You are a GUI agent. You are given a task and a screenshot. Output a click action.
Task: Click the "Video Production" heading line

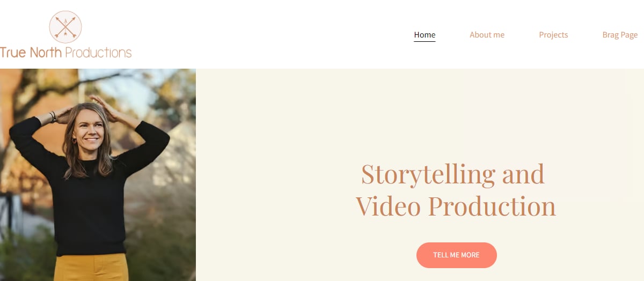[x=456, y=206]
